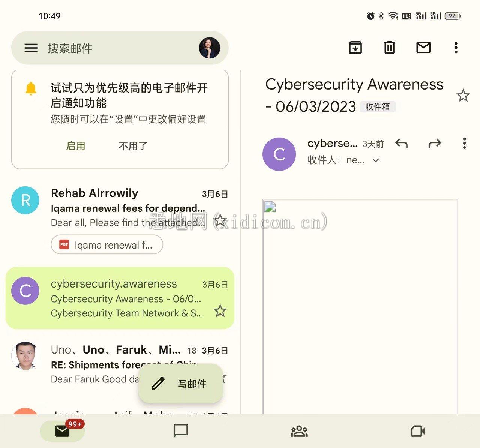Switch to the Meet video tab
This screenshot has height=448, width=480.
(x=418, y=431)
